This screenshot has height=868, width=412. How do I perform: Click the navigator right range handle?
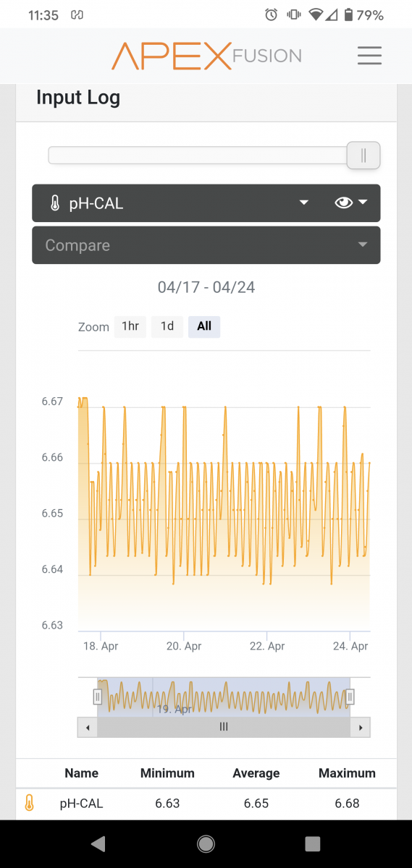(x=350, y=697)
